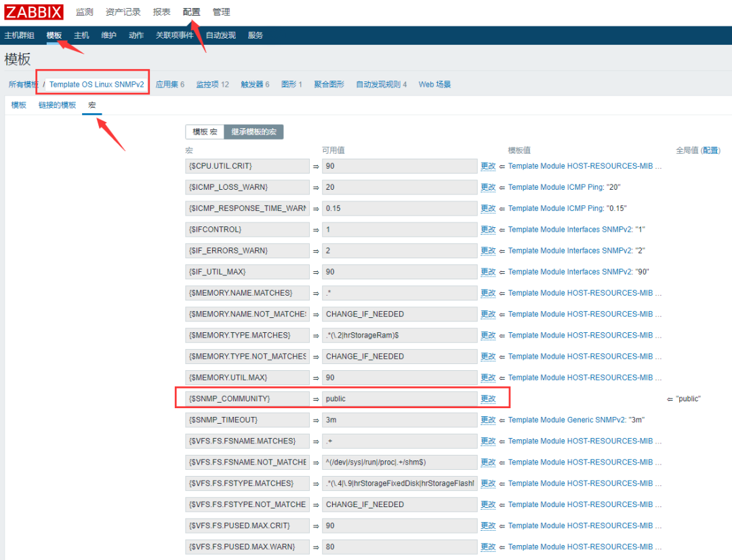Screen dimensions: 732x560
Task: Click {$MEMORY.TYPE.MATCHES} value field
Action: (x=399, y=336)
